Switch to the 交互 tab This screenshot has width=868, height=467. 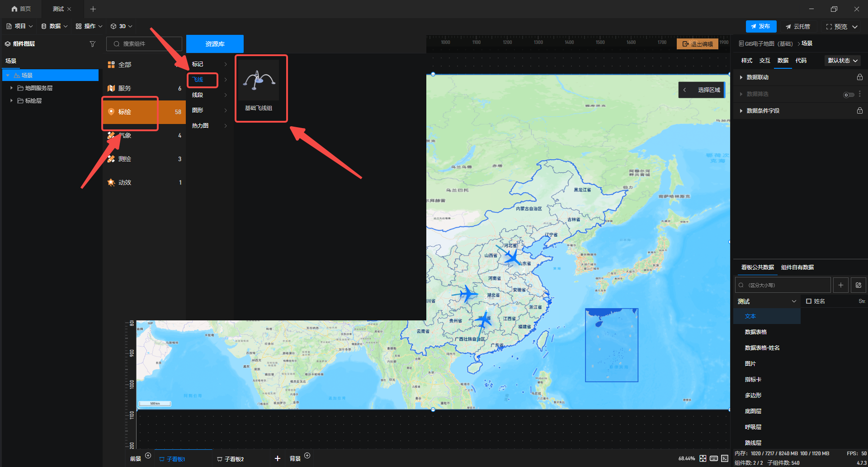pyautogui.click(x=764, y=61)
